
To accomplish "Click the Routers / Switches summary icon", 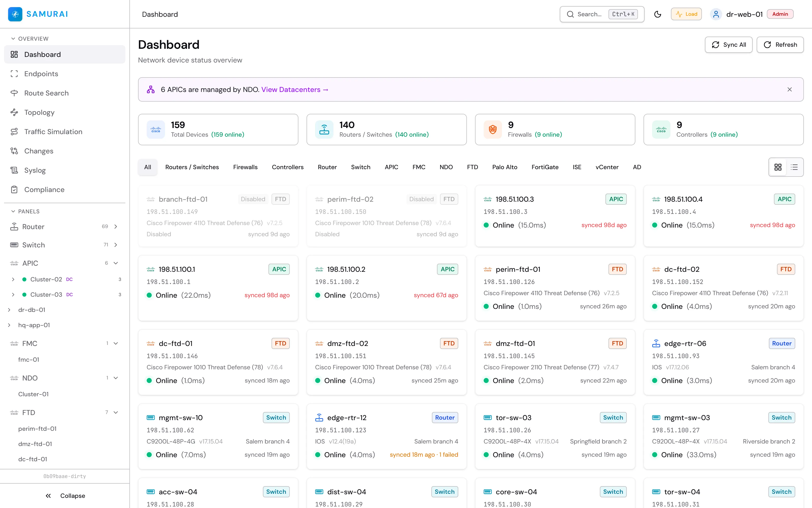I will pyautogui.click(x=324, y=129).
